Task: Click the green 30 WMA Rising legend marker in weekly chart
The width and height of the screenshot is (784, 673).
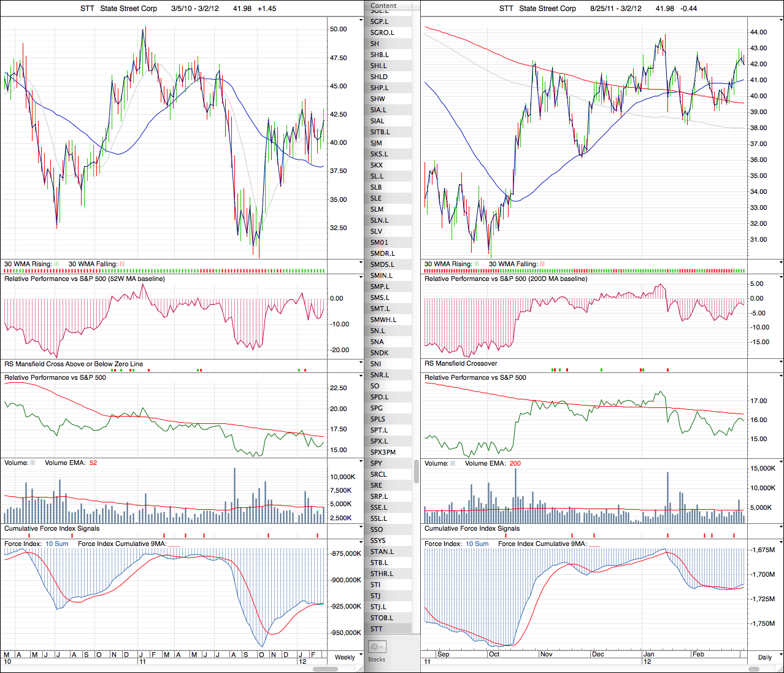Action: click(56, 264)
